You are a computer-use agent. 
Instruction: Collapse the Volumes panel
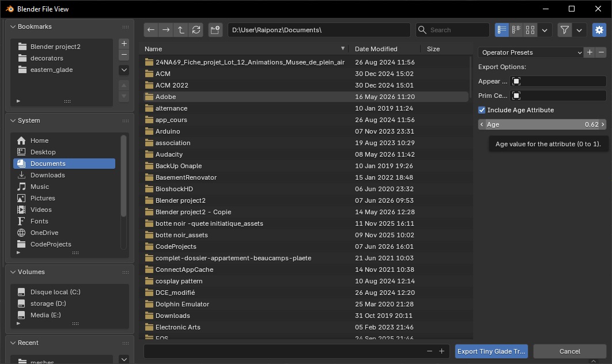(13, 272)
